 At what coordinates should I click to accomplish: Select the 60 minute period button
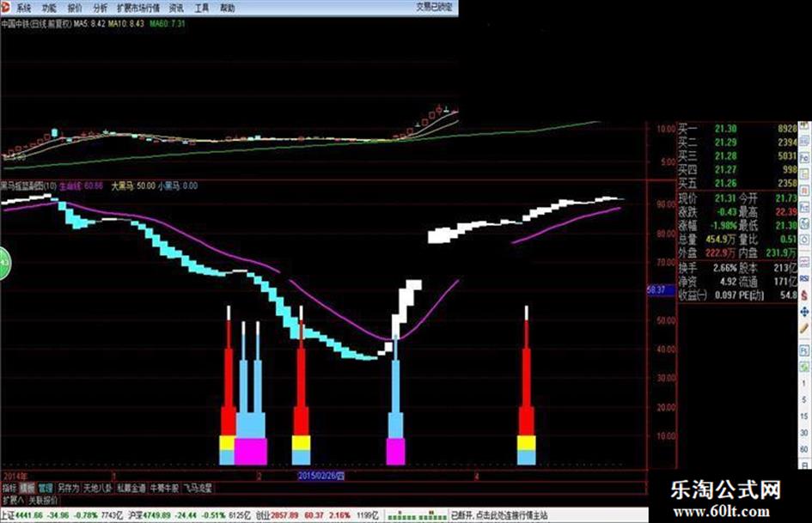[x=804, y=449]
